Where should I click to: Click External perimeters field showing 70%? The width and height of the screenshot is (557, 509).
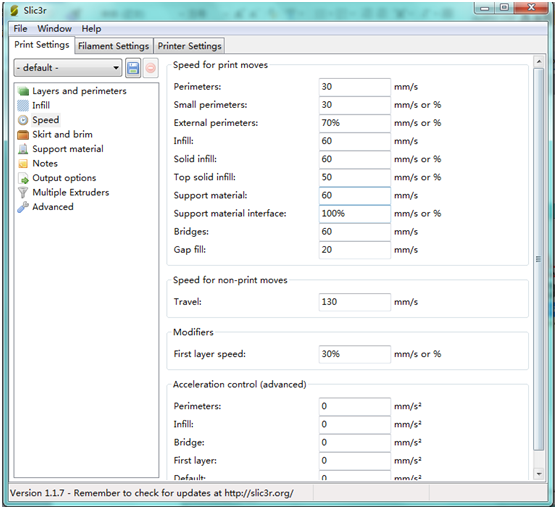click(x=355, y=123)
